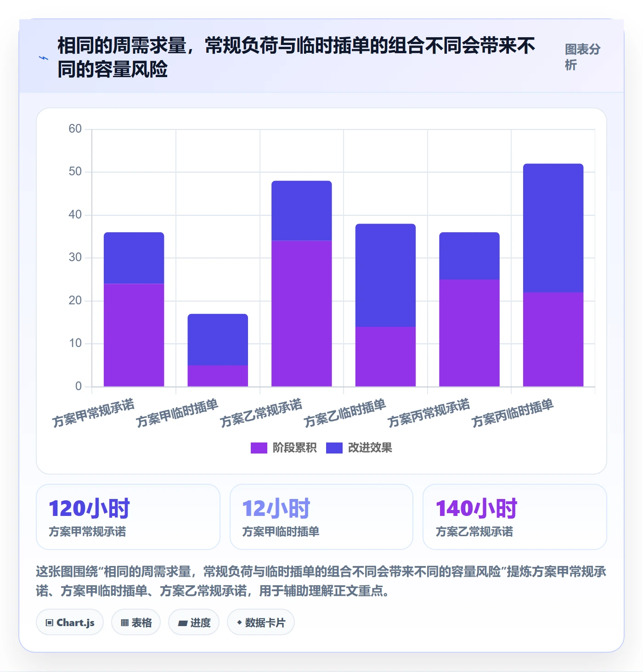Image resolution: width=643 pixels, height=672 pixels.
Task: Click the purple segment of the 方案乙常规承诺 bar
Action: (x=302, y=314)
